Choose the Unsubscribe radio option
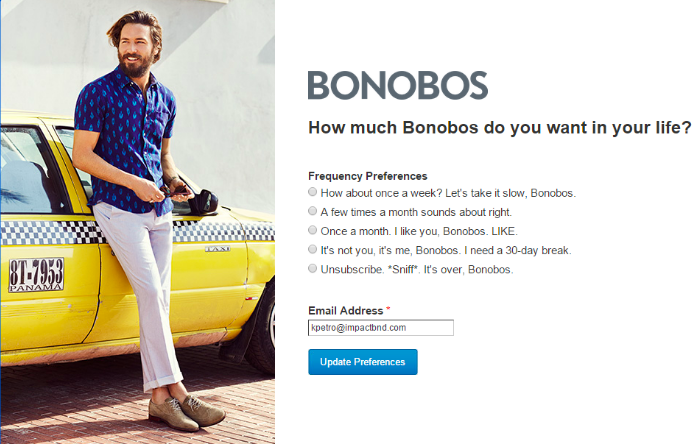This screenshot has height=444, width=696. [x=312, y=268]
